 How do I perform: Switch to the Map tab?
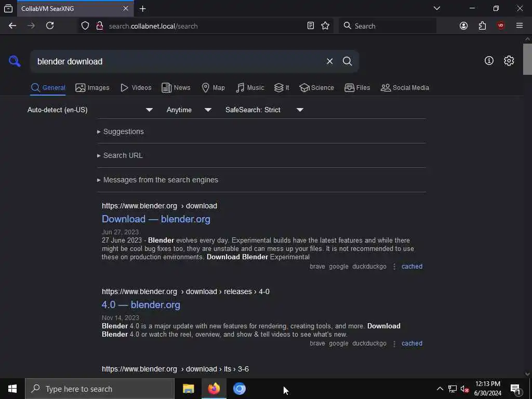213,88
